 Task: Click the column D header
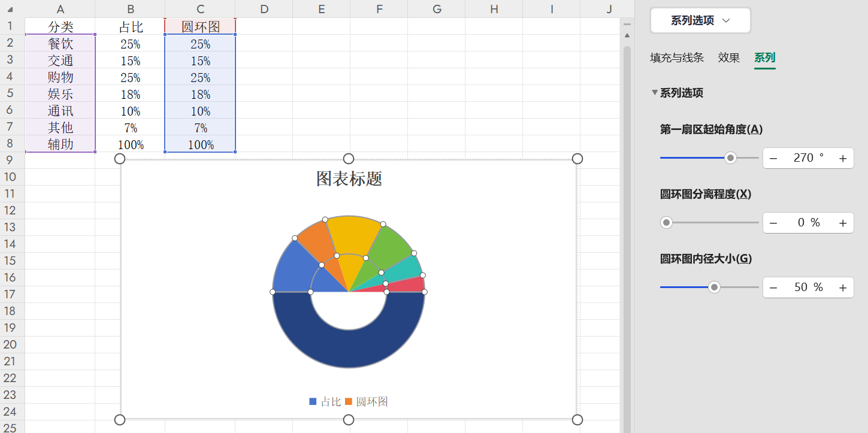tap(264, 9)
